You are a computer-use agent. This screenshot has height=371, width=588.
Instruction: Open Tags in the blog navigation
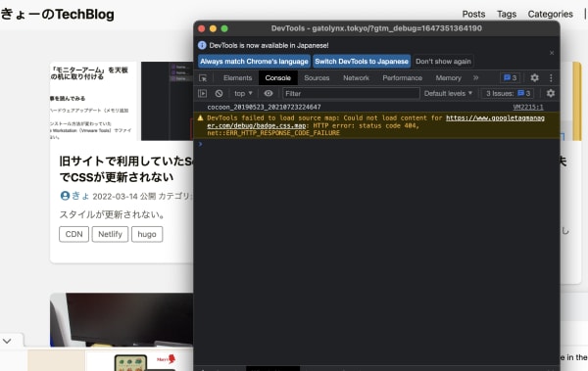point(507,14)
